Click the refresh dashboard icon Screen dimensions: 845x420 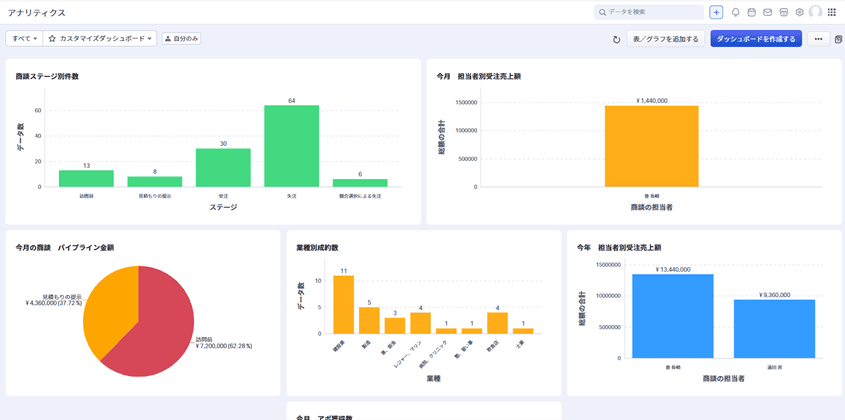617,39
